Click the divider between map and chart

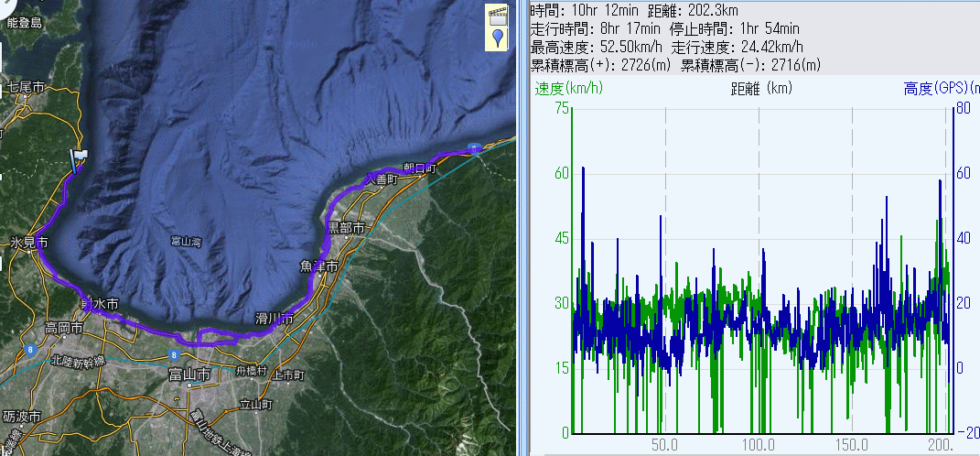(522, 228)
